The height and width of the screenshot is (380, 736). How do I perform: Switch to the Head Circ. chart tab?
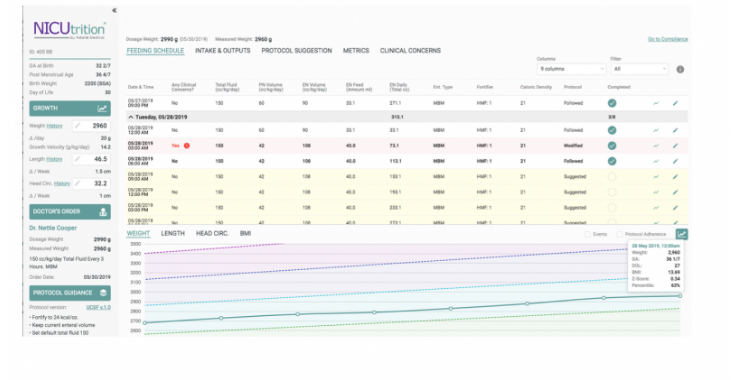212,233
